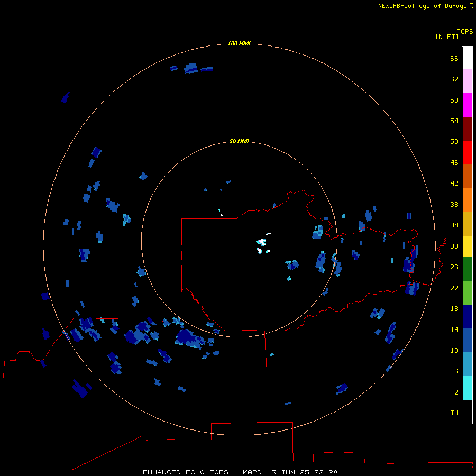Screen dimensions: 476x476
Task: Select the "2" legend value
Action: tap(456, 392)
